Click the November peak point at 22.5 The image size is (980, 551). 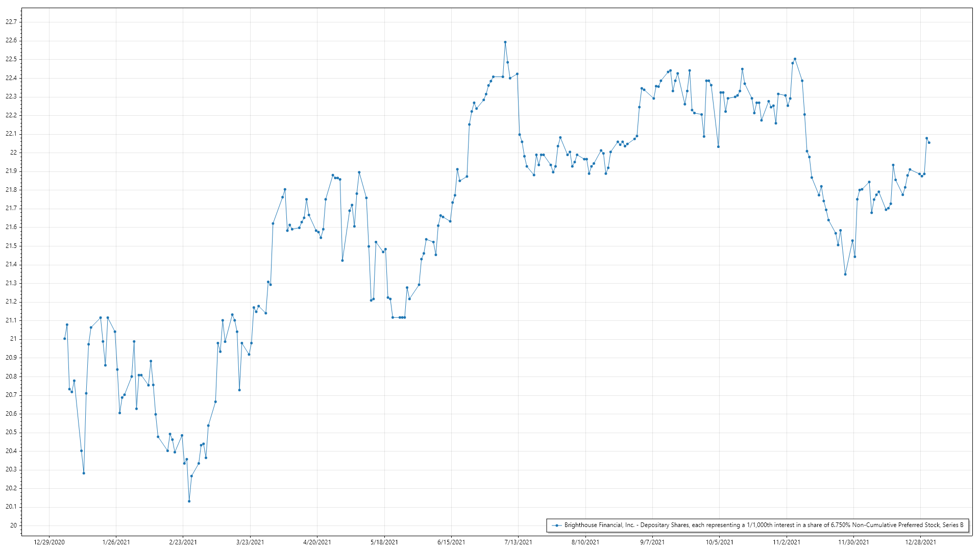pyautogui.click(x=795, y=59)
